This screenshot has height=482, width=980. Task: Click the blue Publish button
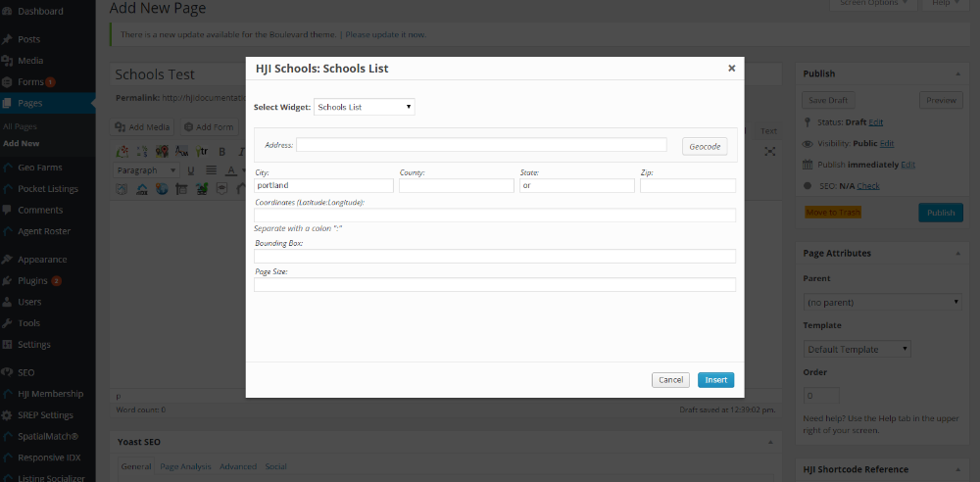click(x=941, y=213)
